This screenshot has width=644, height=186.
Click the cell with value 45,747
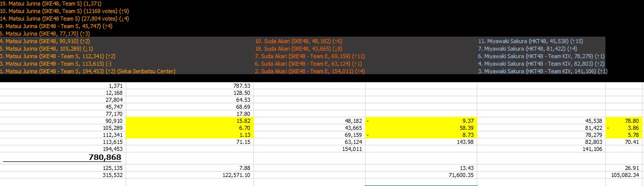(x=63, y=107)
